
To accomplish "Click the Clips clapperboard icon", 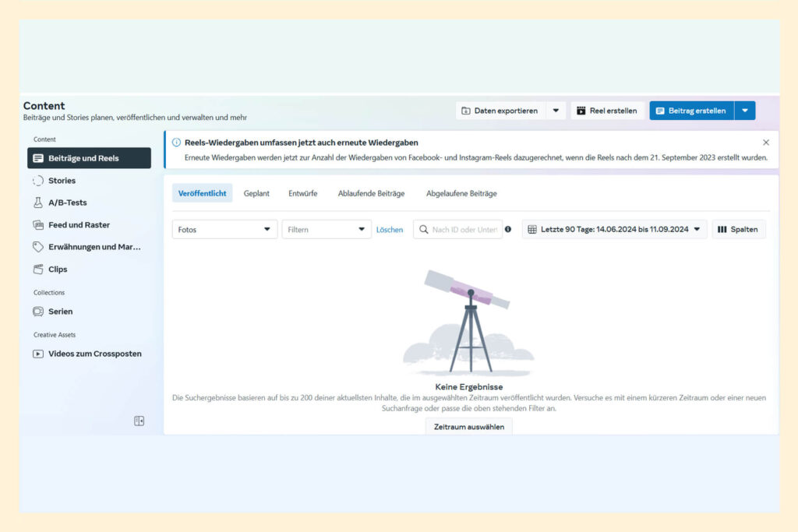I will click(38, 270).
